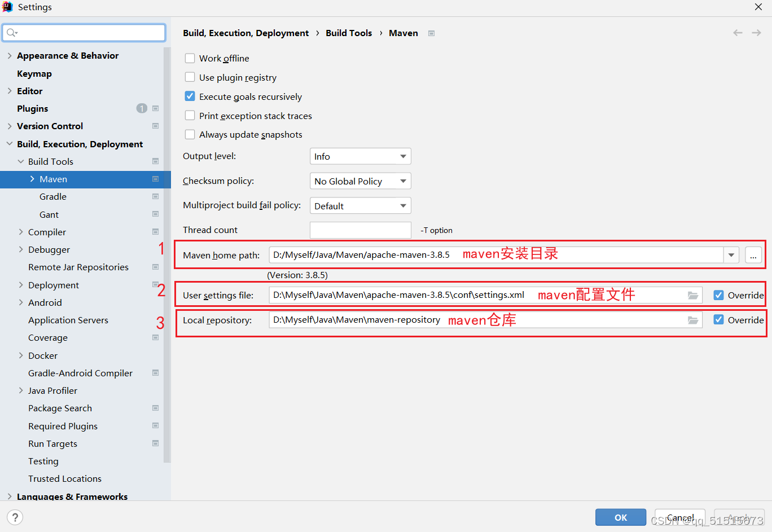Enable Print exception stack traces
Viewport: 772px width, 532px height.
point(190,116)
